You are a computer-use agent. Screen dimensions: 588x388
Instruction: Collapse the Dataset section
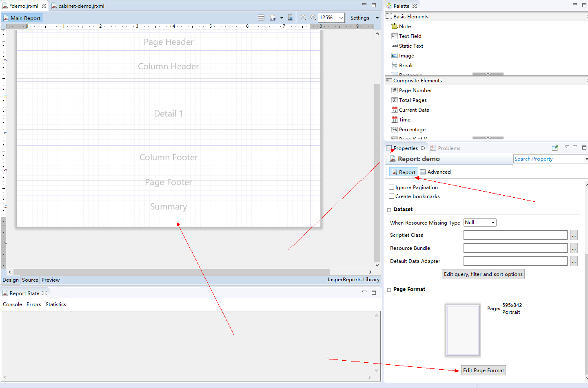(389, 210)
